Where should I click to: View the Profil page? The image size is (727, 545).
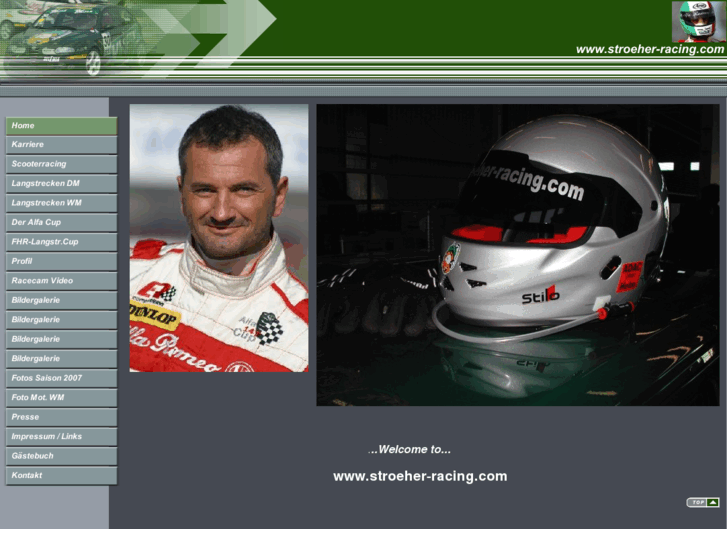(x=61, y=262)
